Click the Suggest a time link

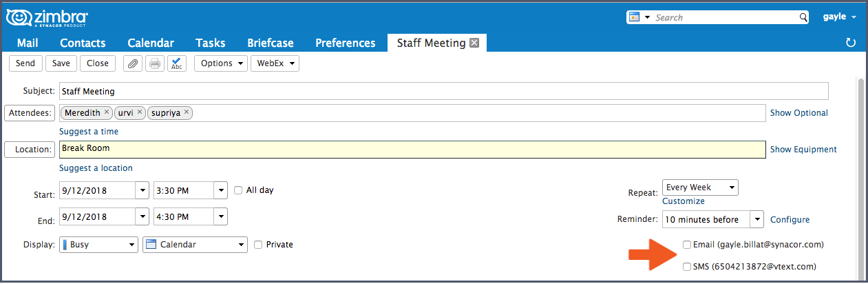[89, 131]
